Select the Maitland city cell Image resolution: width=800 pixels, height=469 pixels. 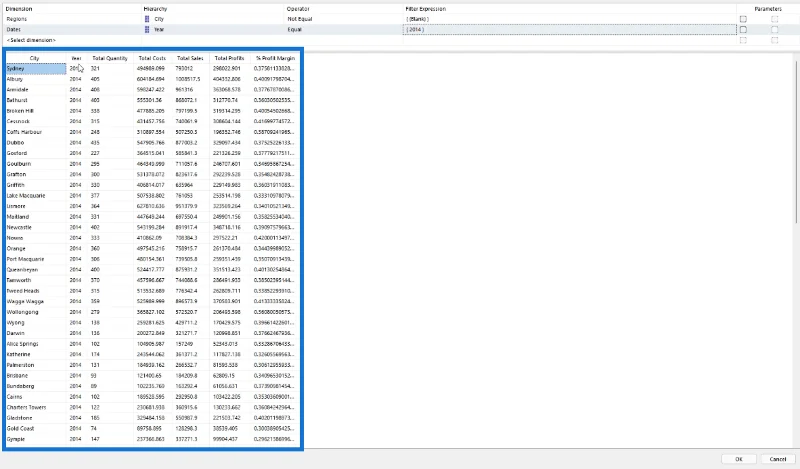[x=36, y=216]
